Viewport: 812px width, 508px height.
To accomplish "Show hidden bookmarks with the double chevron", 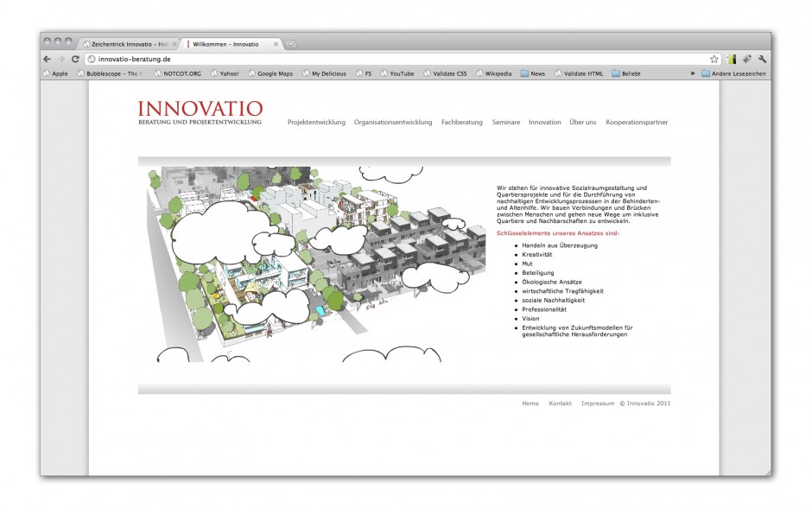I will [693, 73].
